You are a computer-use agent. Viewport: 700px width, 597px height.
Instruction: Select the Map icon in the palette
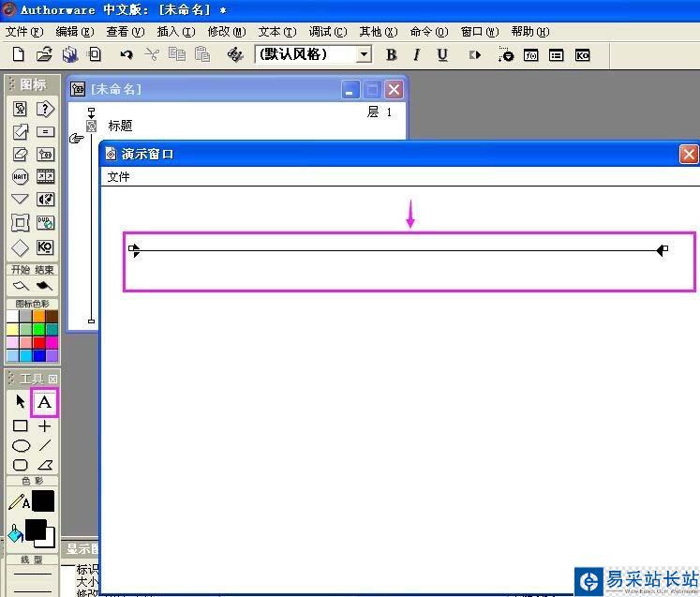click(x=45, y=154)
